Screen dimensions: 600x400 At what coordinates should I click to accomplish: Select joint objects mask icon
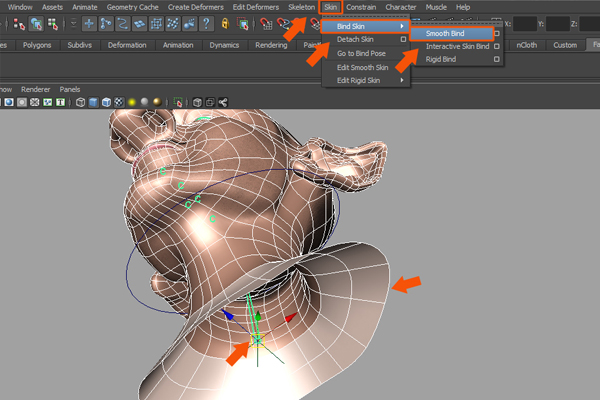pyautogui.click(x=106, y=24)
